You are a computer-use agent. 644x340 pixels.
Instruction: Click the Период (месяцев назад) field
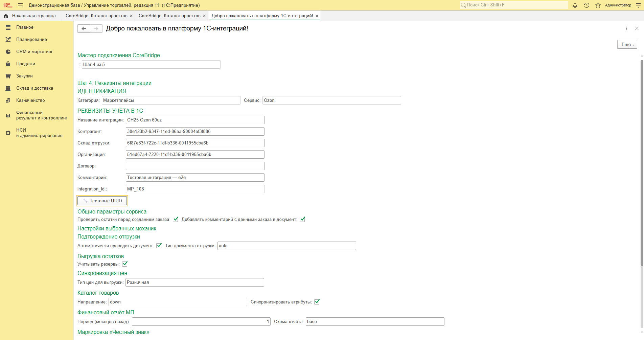pos(201,322)
